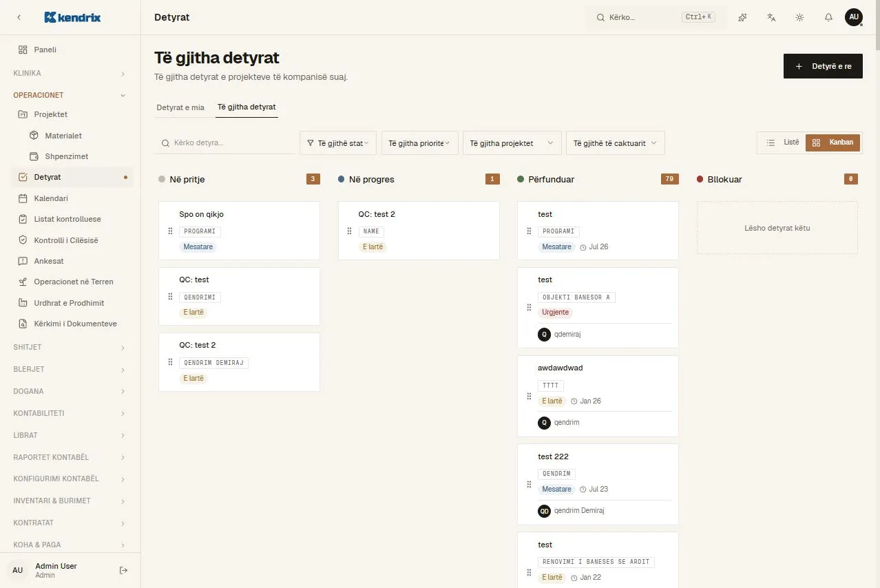Expand the KONTABILITETI section

click(70, 413)
